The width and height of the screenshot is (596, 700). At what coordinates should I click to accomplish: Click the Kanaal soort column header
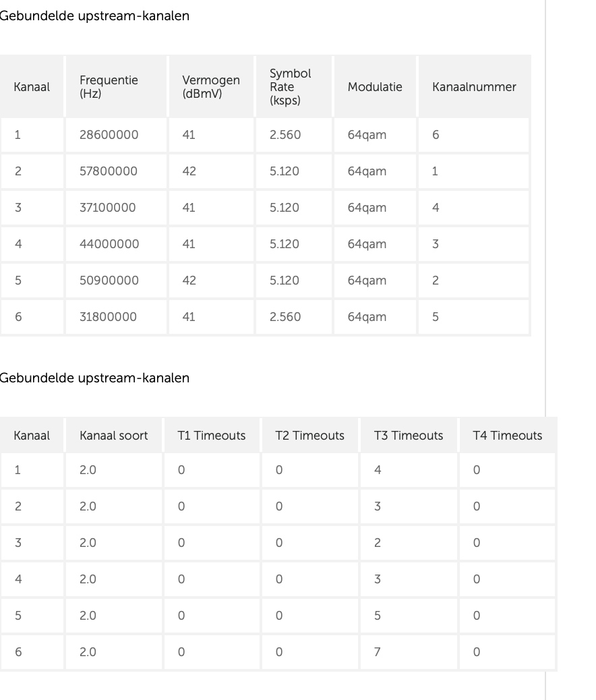[113, 436]
